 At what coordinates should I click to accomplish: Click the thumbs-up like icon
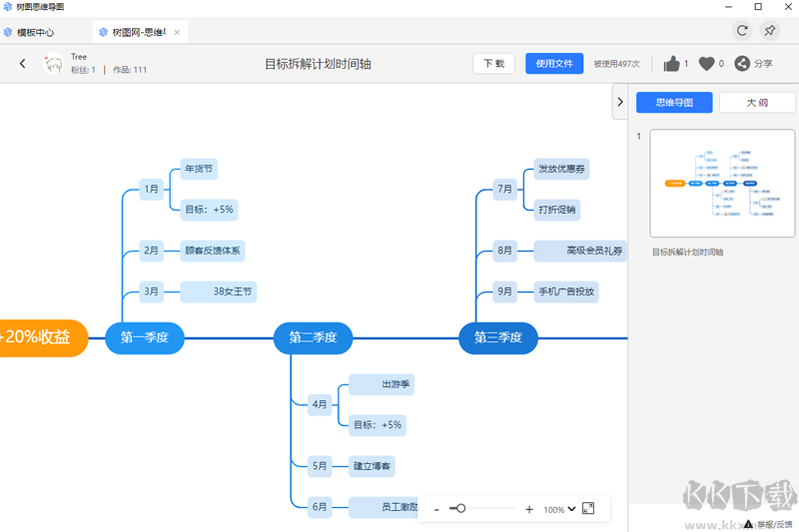pyautogui.click(x=672, y=64)
